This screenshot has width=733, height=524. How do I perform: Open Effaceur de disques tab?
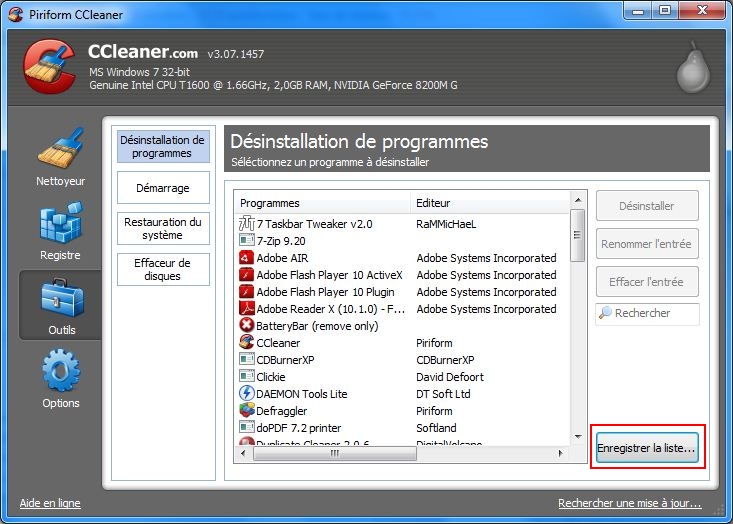163,270
